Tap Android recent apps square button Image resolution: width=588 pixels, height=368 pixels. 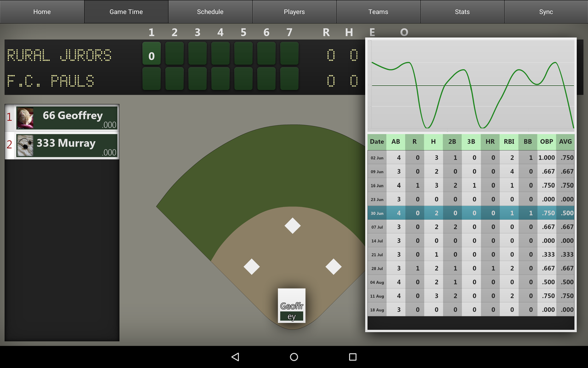pyautogui.click(x=353, y=357)
